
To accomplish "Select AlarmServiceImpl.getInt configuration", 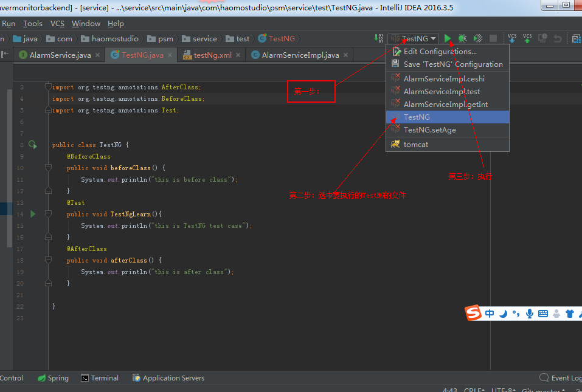I will [x=447, y=104].
